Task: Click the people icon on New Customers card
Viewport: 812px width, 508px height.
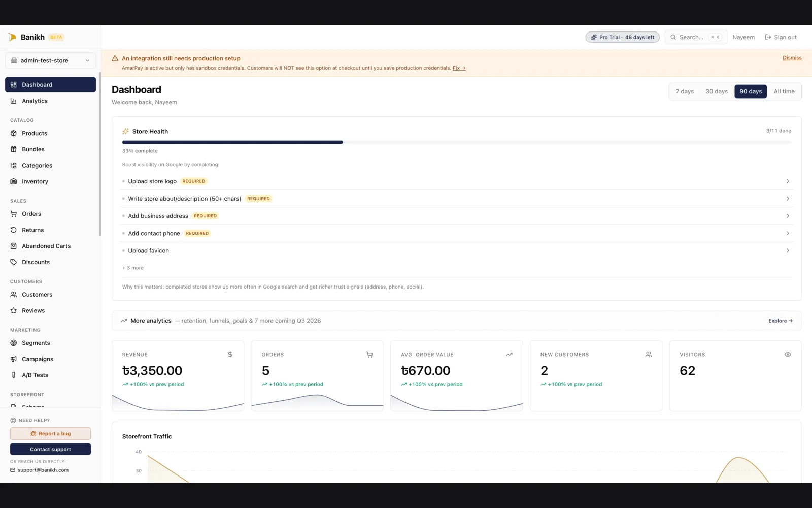Action: (x=649, y=355)
